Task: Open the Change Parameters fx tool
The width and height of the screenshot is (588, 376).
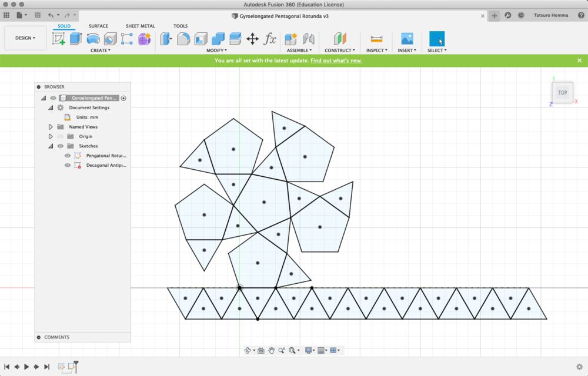Action: [x=269, y=39]
